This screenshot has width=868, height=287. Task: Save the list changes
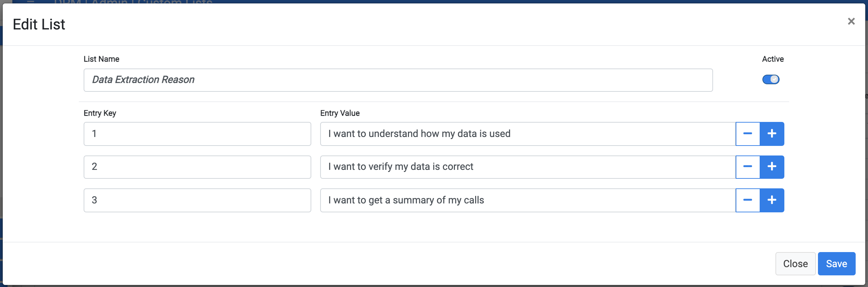tap(836, 264)
